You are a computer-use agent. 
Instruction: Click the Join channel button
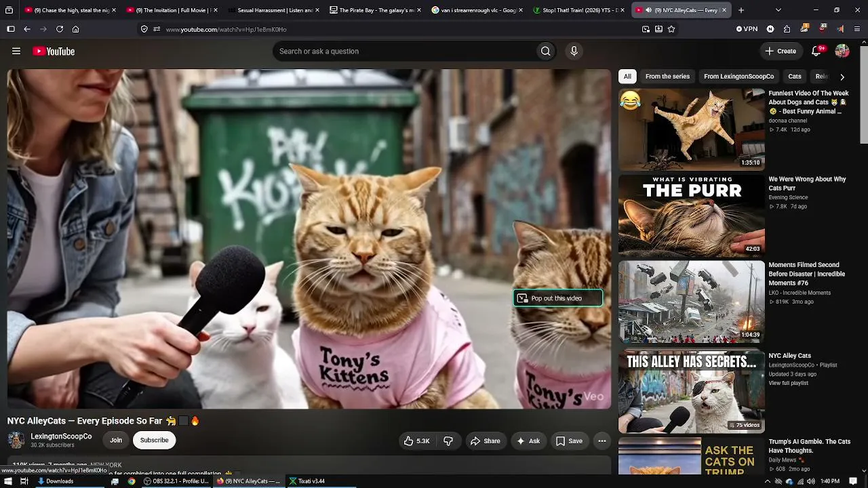pyautogui.click(x=116, y=441)
